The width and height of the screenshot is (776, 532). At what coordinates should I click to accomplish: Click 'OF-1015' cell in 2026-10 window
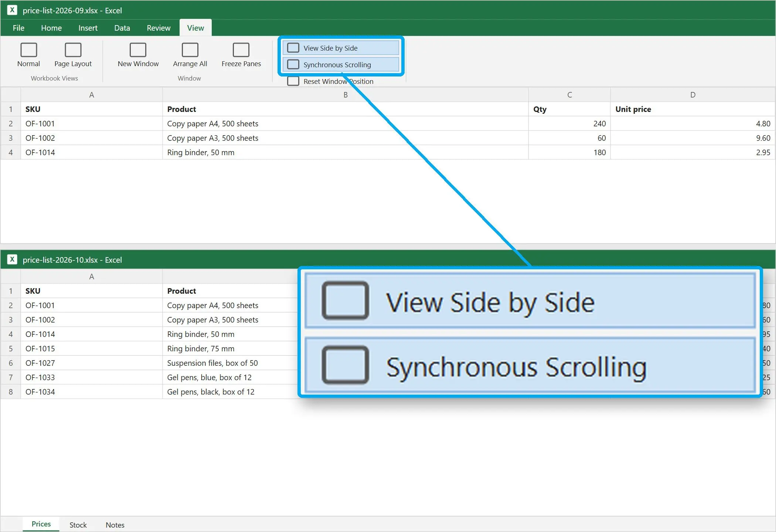tap(92, 349)
